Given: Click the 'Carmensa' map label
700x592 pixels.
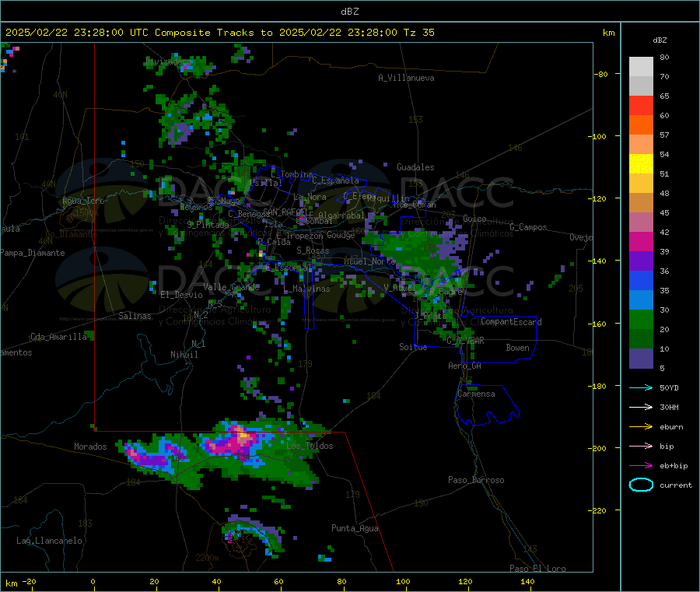Looking at the screenshot, I should pos(476,394).
